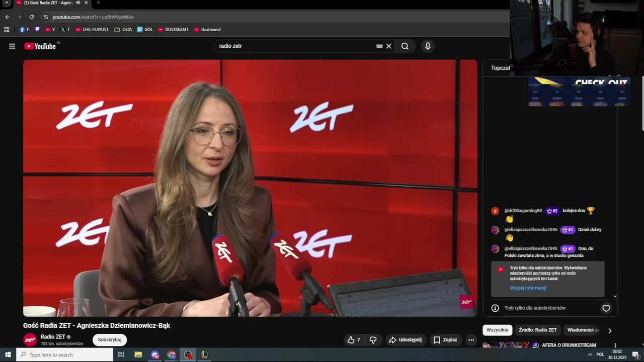The width and height of the screenshot is (644, 362).
Task: Dislike the video with thumbs down
Action: tap(373, 340)
